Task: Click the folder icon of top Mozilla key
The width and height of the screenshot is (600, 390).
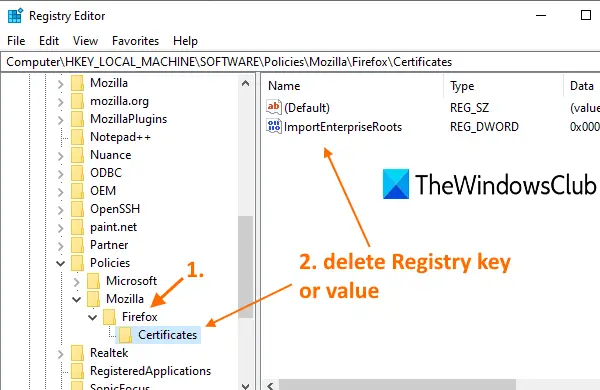Action: (77, 83)
